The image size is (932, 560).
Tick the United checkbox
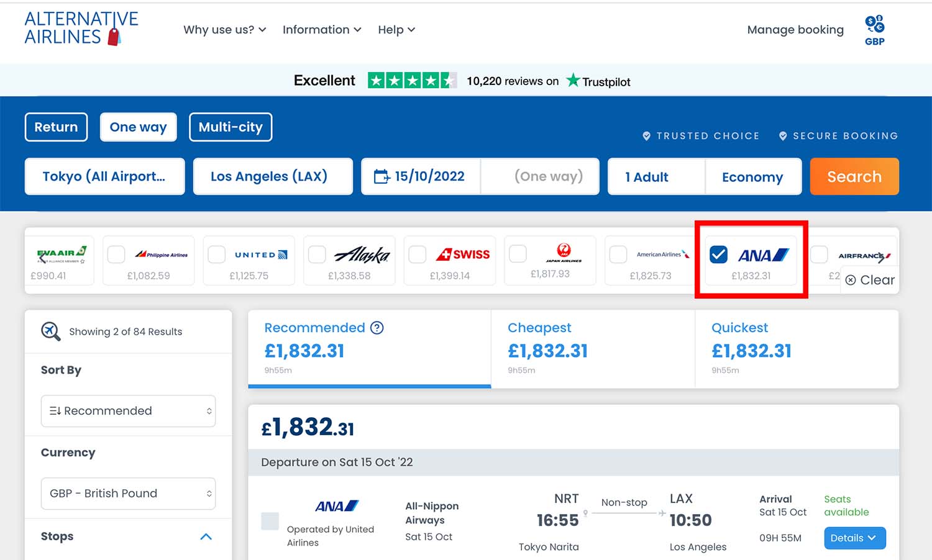(216, 254)
